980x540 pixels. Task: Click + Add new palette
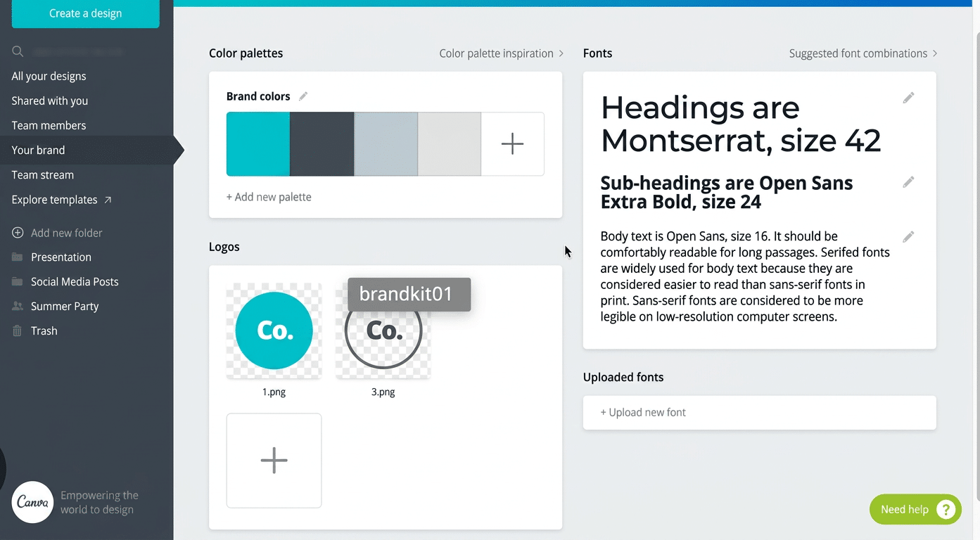[x=269, y=197]
